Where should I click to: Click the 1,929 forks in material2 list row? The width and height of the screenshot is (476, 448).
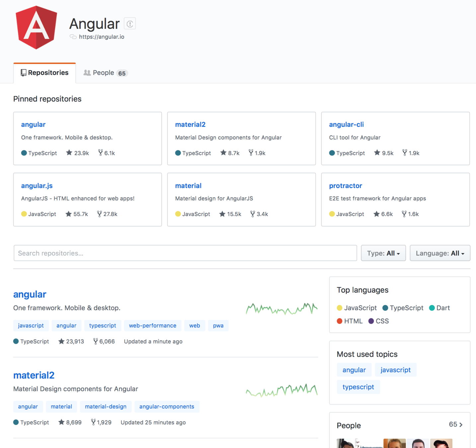101,422
